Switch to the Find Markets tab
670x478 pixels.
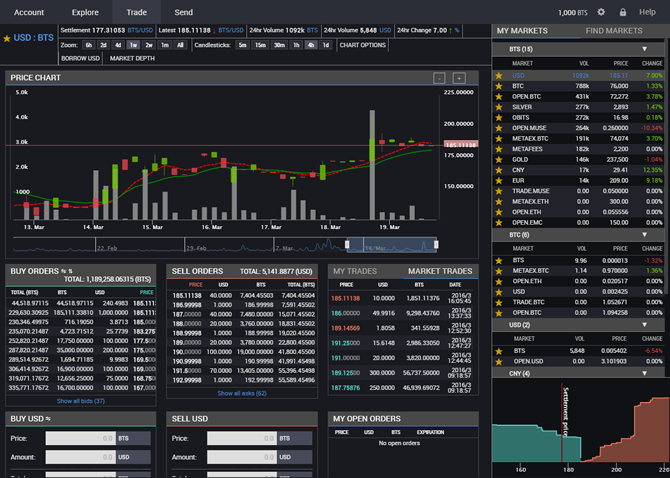(x=614, y=31)
